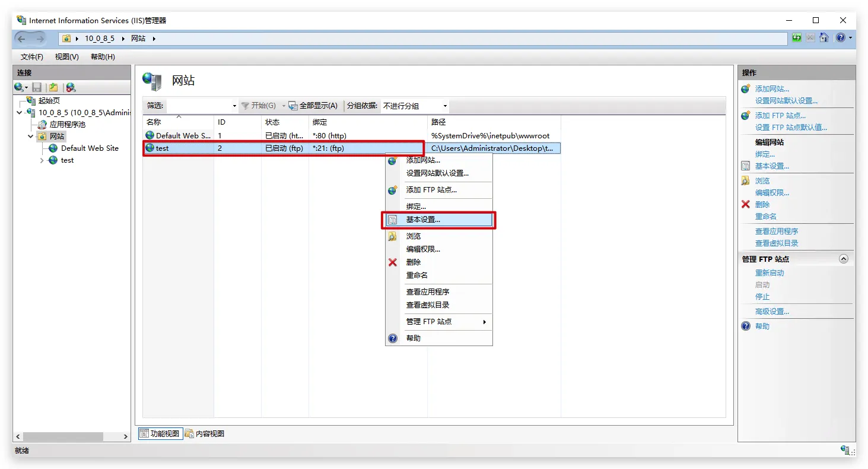
Task: Click the right scroll arrow in 连接 panel
Action: 125,436
